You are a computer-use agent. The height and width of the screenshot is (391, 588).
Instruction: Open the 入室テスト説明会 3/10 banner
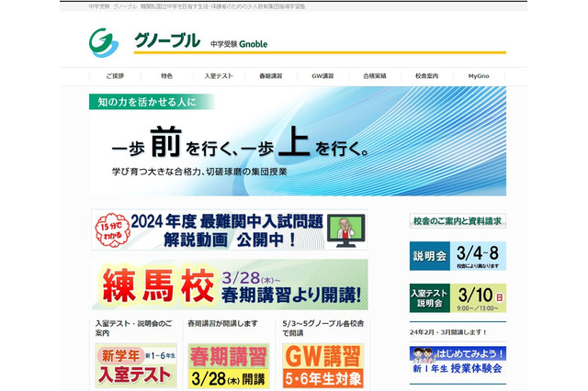click(458, 297)
